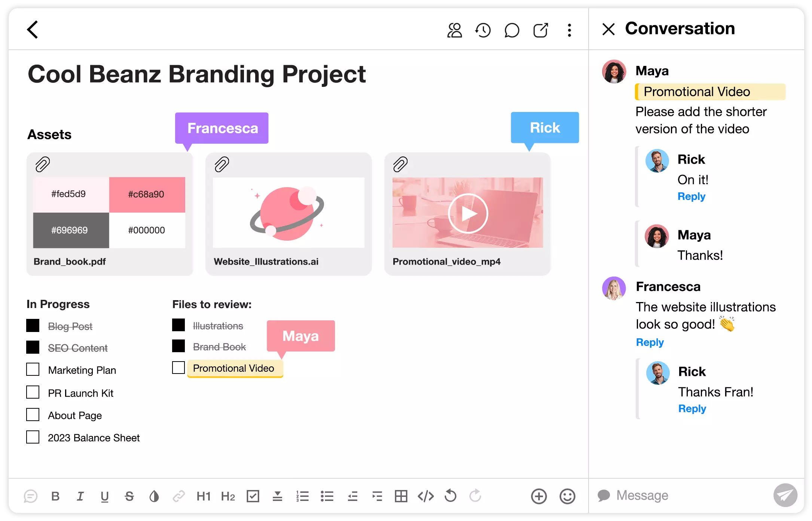Reply to Rick's "On it!" comment

(x=691, y=196)
